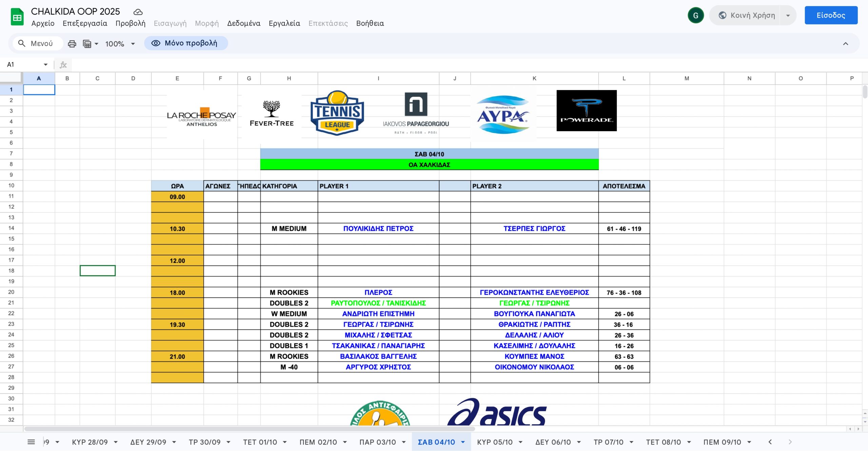Viewport: 868px width, 451px height.
Task: Switch to the ΚΥΡ 05/10 sheet tab
Action: (495, 442)
